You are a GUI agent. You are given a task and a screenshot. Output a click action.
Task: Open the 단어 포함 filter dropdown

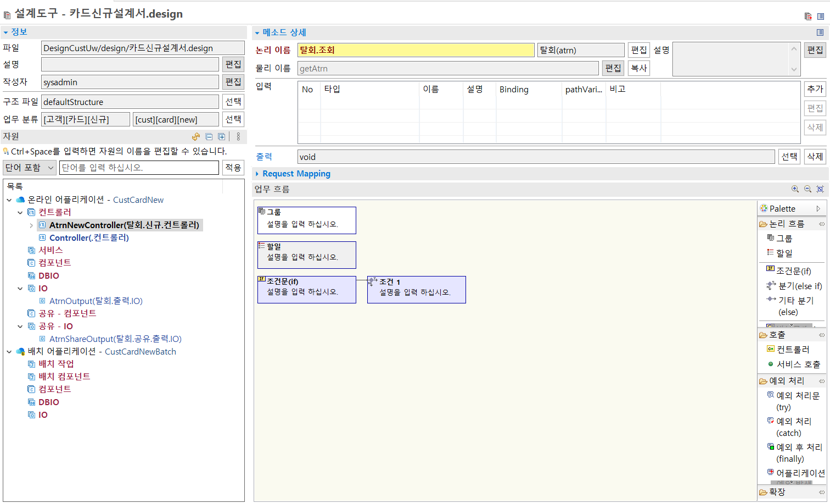[x=30, y=168]
